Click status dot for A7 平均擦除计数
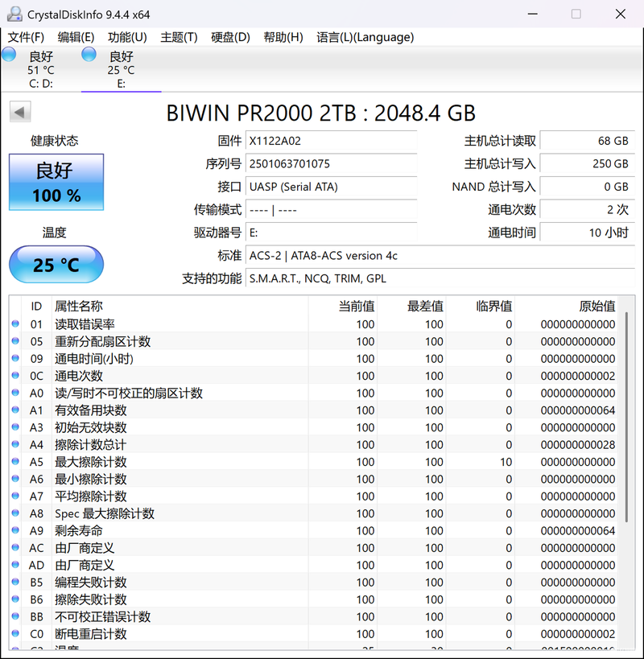The width and height of the screenshot is (644, 659). point(15,496)
